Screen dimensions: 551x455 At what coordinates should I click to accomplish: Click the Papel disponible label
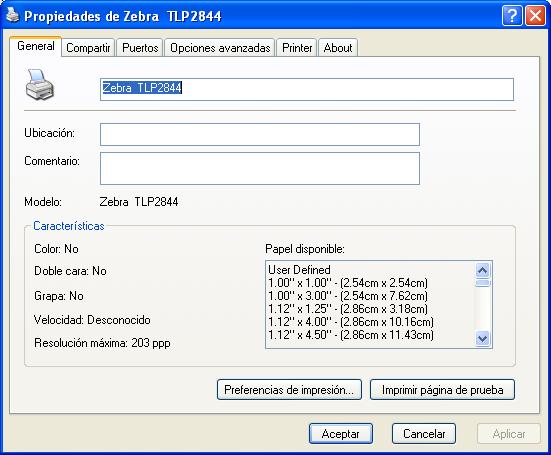click(305, 249)
